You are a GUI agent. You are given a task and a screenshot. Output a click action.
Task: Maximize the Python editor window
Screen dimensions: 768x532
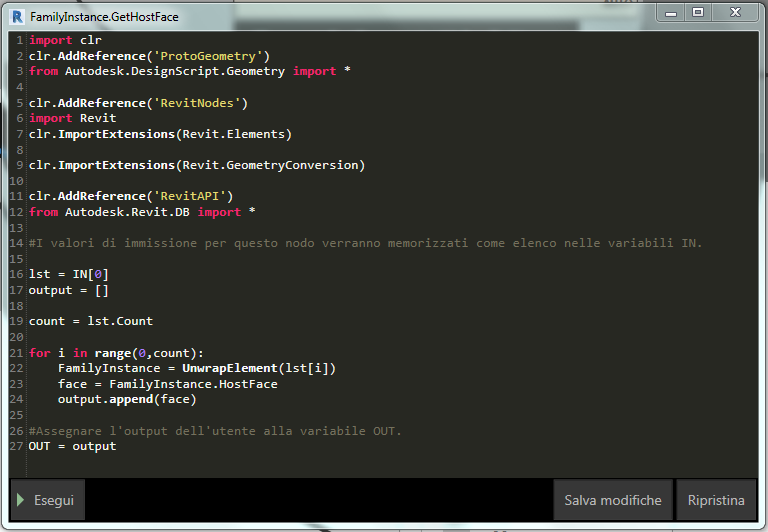click(x=698, y=12)
